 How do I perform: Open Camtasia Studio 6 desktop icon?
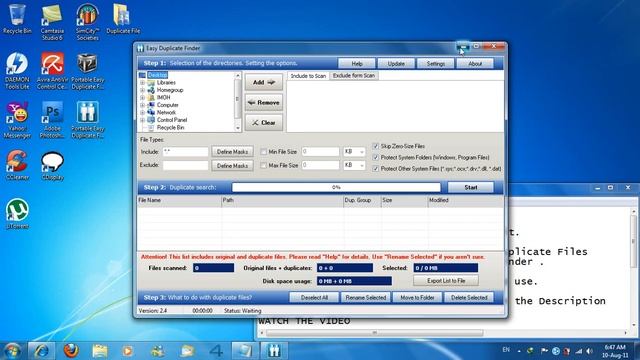click(52, 21)
